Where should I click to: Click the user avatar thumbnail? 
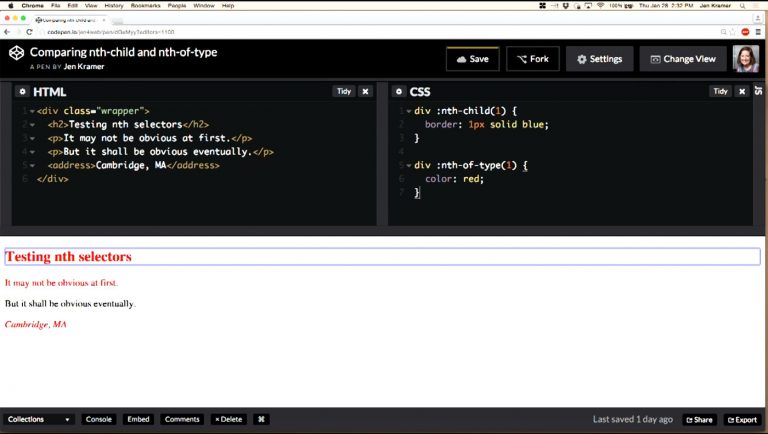pyautogui.click(x=745, y=58)
